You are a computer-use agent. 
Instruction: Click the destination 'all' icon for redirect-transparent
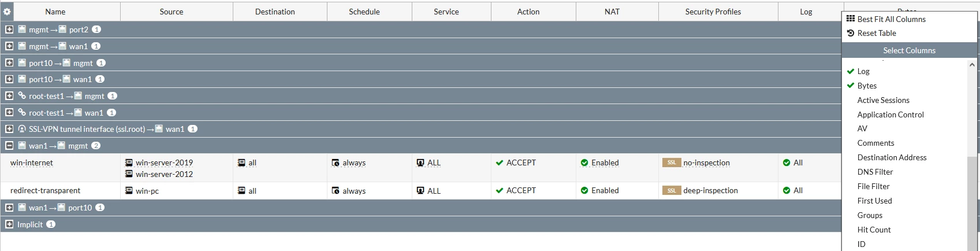pos(241,191)
